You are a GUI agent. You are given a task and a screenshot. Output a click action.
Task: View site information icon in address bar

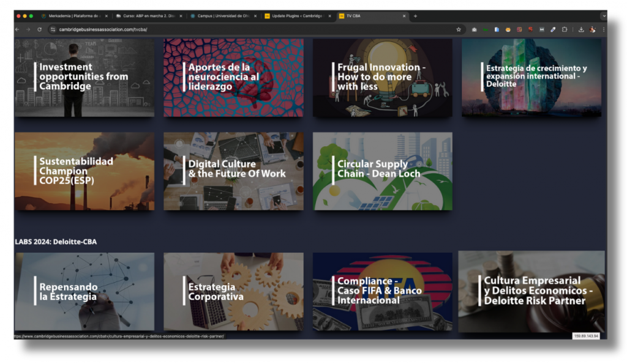coord(53,29)
